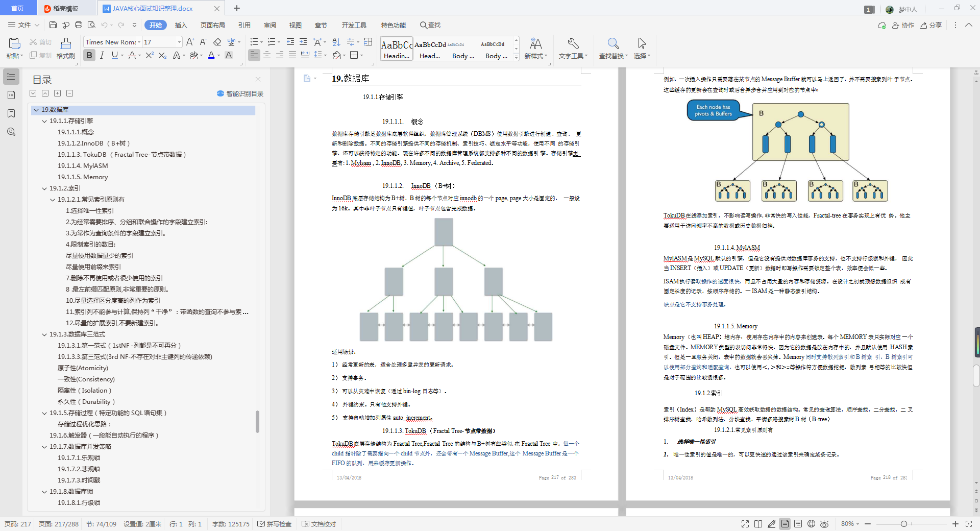Screen dimensions: 980x531
Task: Open the search panel icon in left sidebar
Action: [11, 132]
